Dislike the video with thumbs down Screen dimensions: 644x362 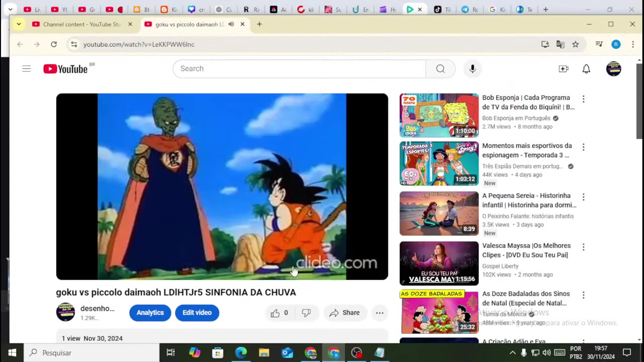306,313
